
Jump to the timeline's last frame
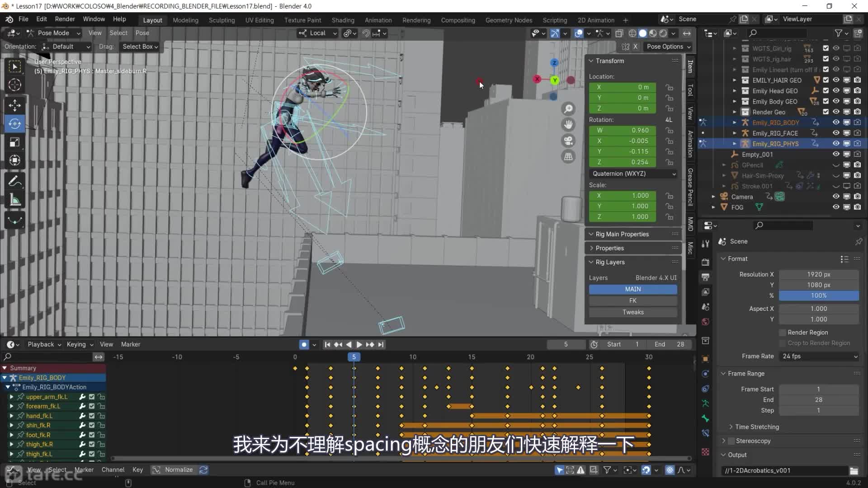coord(381,344)
